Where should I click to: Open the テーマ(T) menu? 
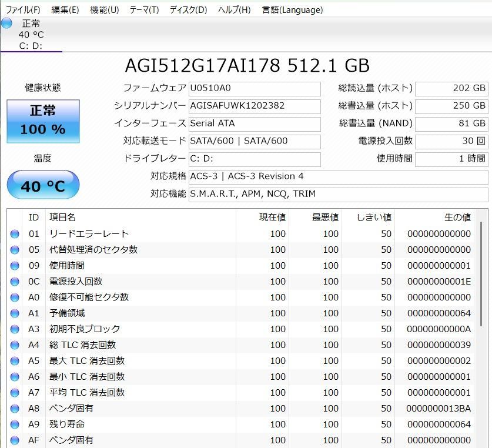(145, 10)
